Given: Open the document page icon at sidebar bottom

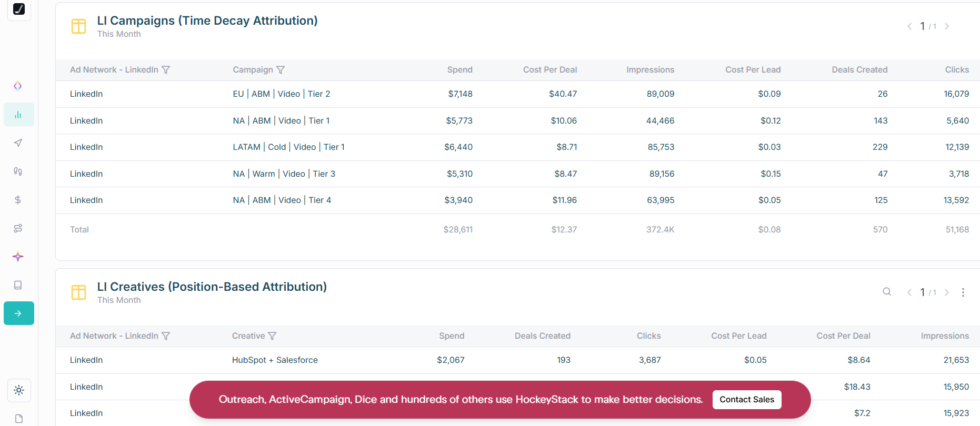Looking at the screenshot, I should click(19, 418).
